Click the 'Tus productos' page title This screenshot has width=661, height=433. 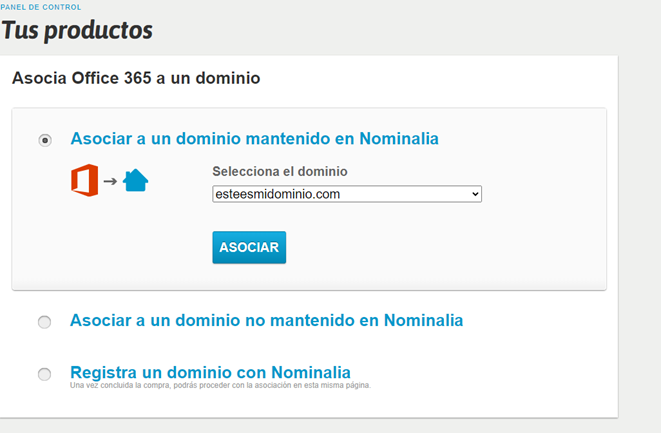coord(77,30)
